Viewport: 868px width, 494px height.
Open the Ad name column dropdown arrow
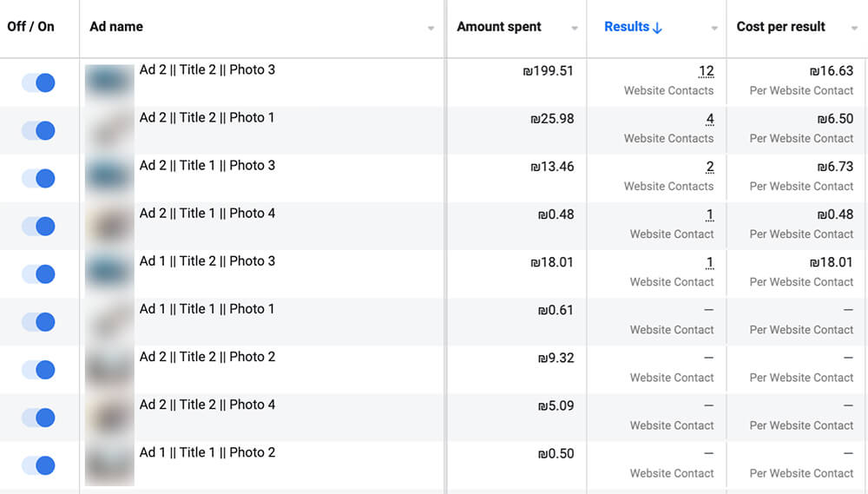click(431, 29)
